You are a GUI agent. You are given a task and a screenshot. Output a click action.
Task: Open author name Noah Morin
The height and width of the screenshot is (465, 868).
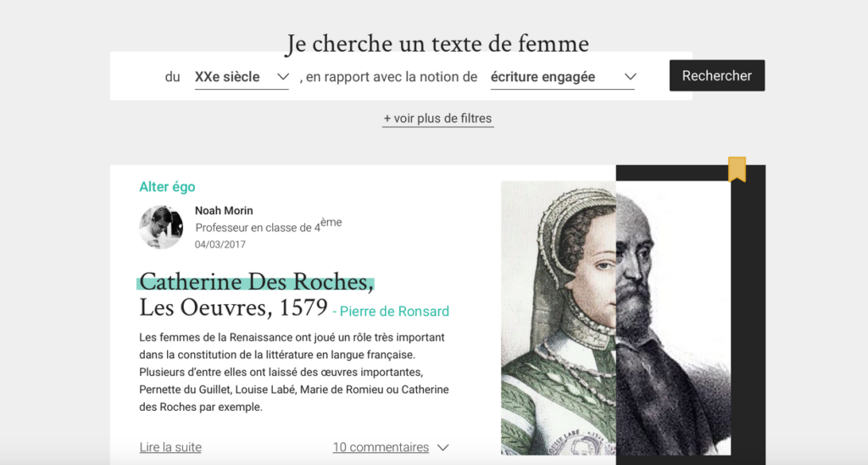[x=224, y=211]
